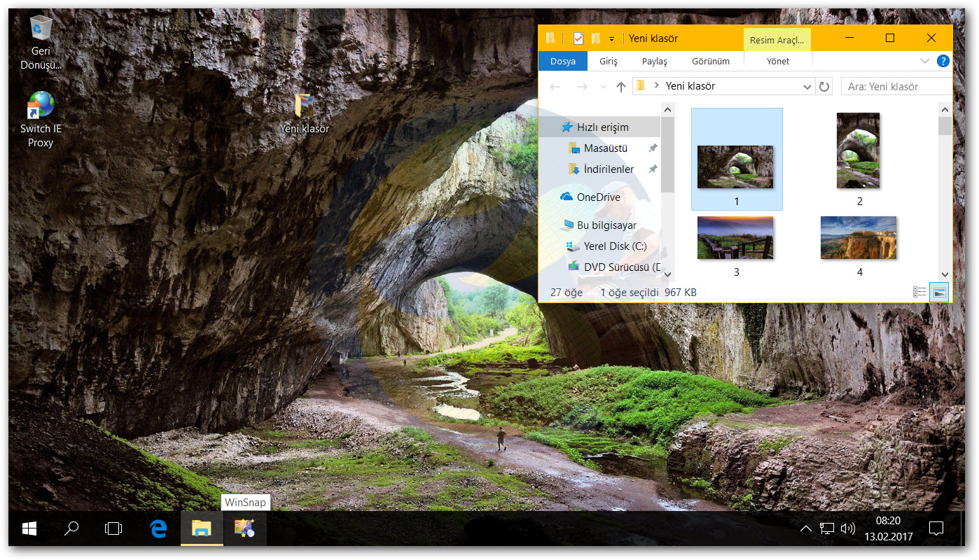Switch to details view in status bar
The image size is (979, 560).
[919, 292]
